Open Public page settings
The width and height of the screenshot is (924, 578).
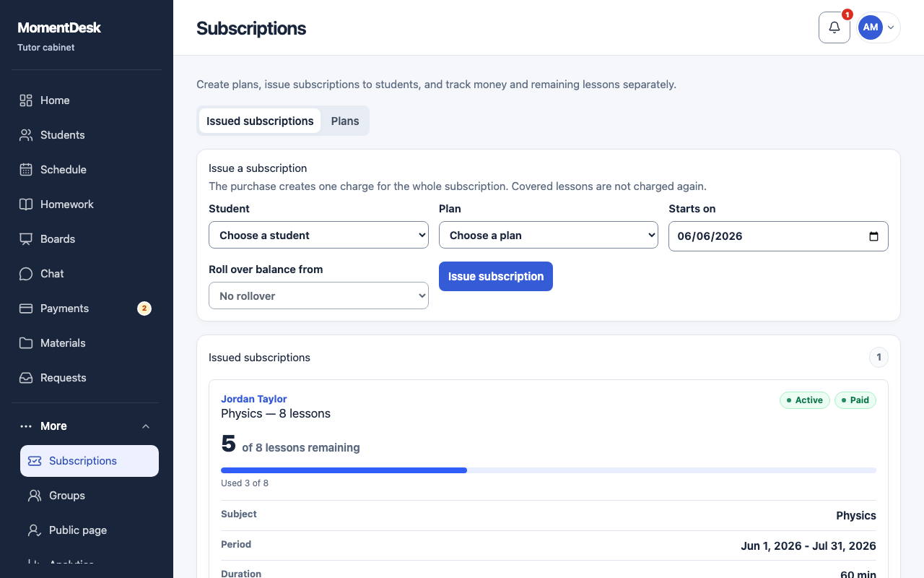tap(90, 530)
